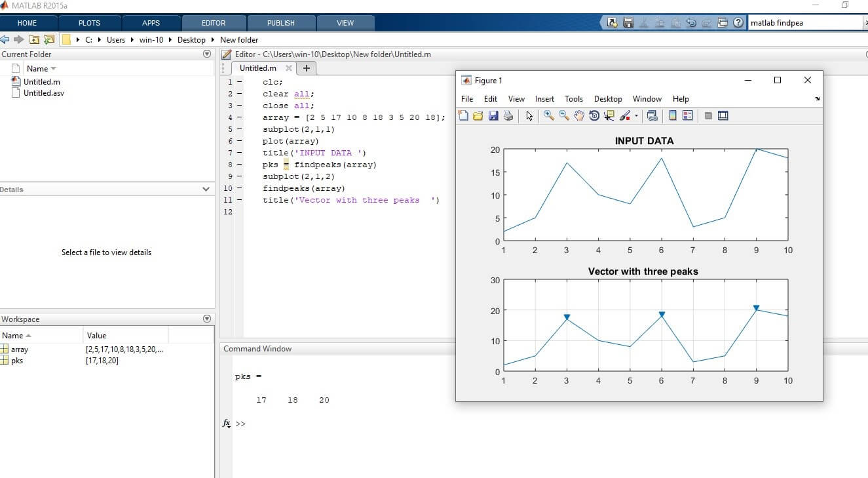The width and height of the screenshot is (868, 478).
Task: Activate the Pan tool in the figure toolbar
Action: point(580,115)
